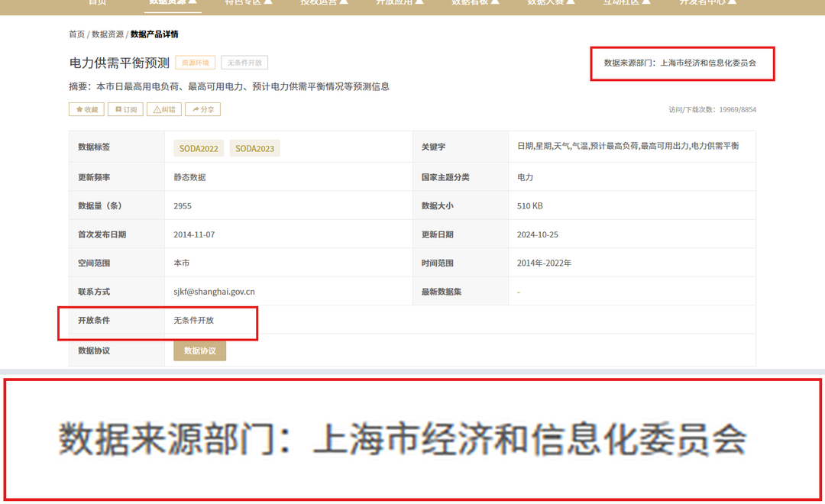Open 开放应用 in the top navigation bar
Screen dimensions: 825x504
[400, 3]
